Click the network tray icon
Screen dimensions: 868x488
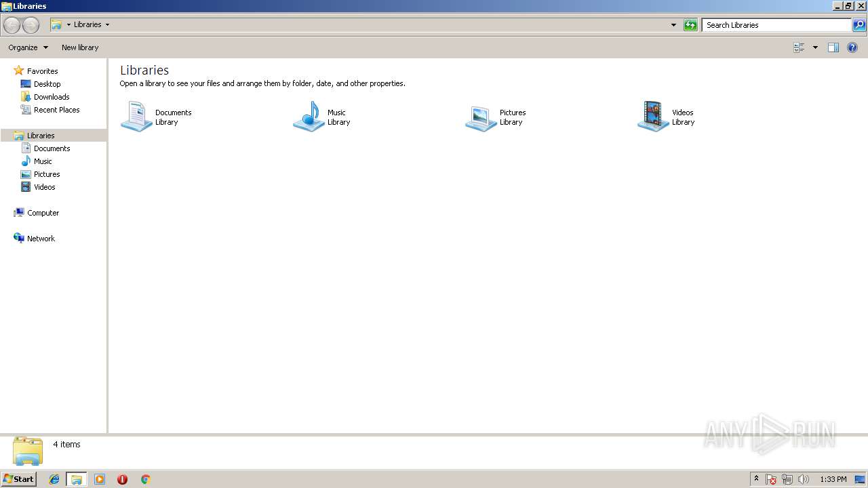(x=787, y=479)
